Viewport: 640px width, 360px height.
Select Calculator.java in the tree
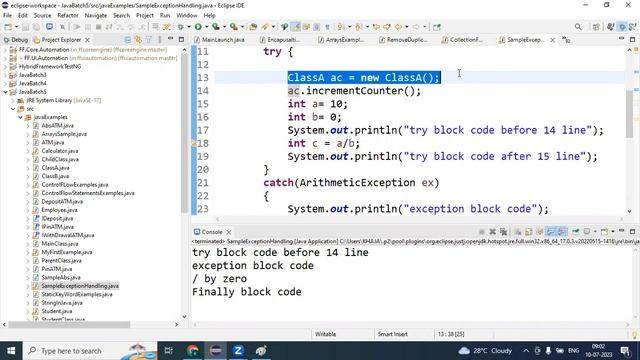coord(60,151)
